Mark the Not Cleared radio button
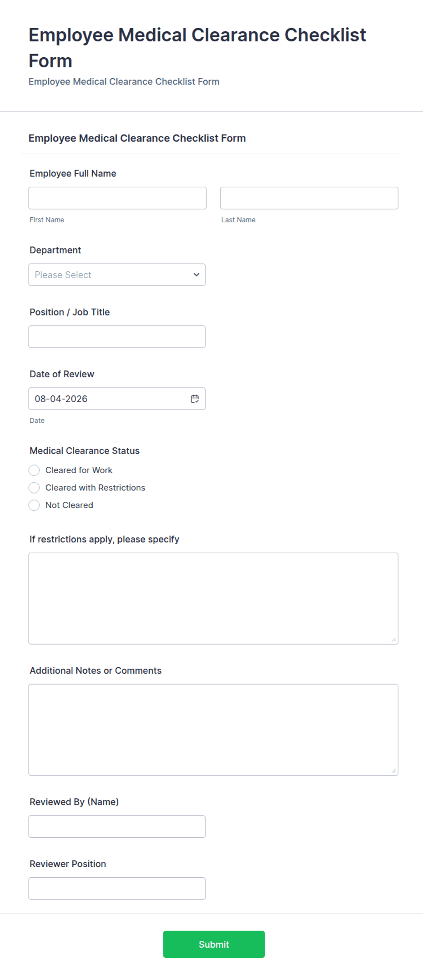The image size is (423, 980). 34,505
